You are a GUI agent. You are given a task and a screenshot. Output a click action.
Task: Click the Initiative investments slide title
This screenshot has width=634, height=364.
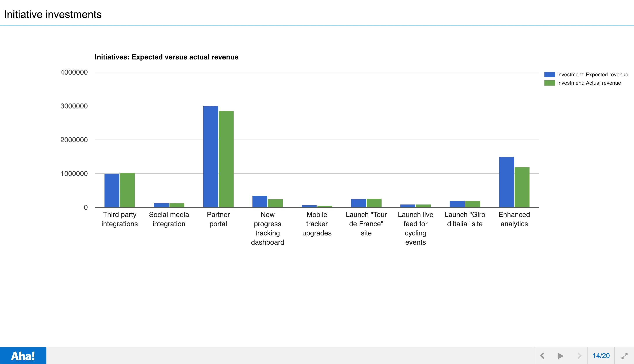[53, 14]
